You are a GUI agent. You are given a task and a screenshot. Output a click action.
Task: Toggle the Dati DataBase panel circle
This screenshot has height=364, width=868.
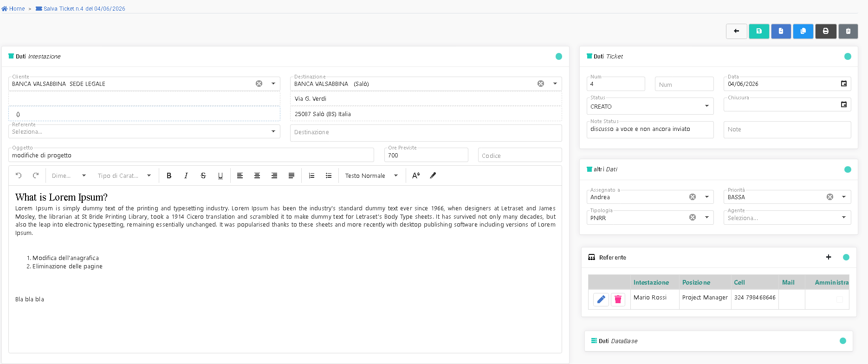(x=843, y=341)
